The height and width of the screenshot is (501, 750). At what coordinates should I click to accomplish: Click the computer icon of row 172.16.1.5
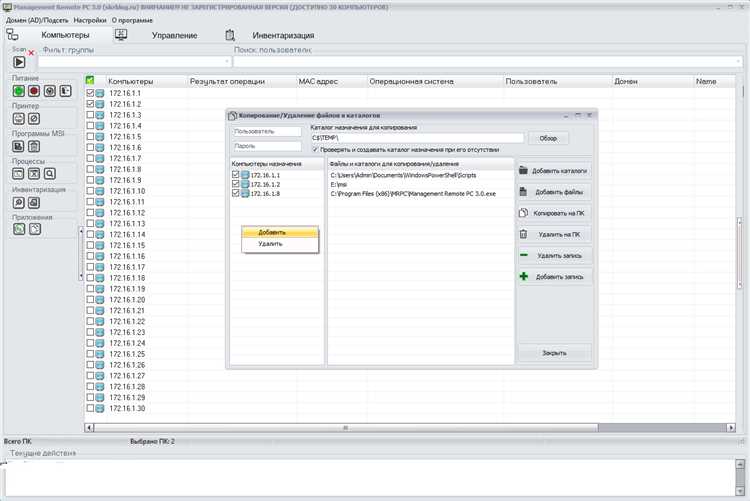pyautogui.click(x=99, y=137)
